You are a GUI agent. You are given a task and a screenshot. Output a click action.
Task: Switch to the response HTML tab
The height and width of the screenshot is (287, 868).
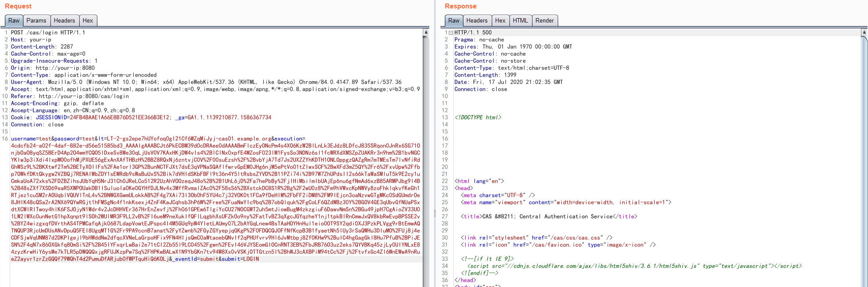520,20
